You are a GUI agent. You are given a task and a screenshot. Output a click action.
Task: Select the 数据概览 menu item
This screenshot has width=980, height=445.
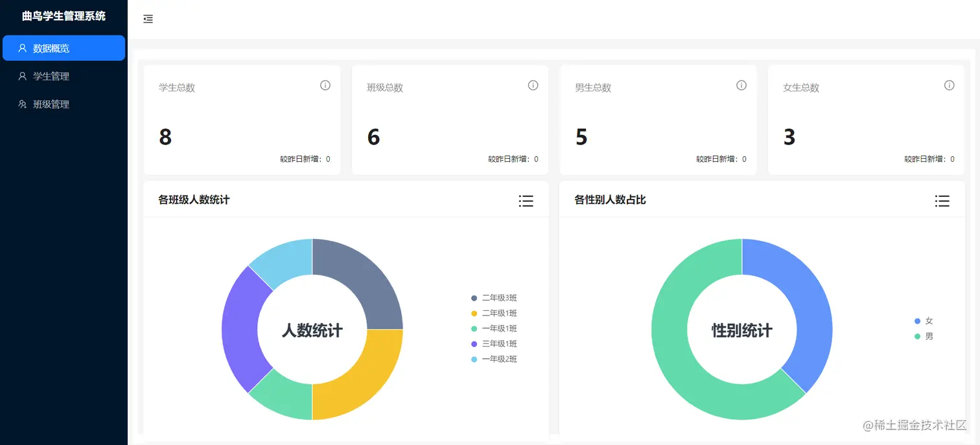click(64, 48)
